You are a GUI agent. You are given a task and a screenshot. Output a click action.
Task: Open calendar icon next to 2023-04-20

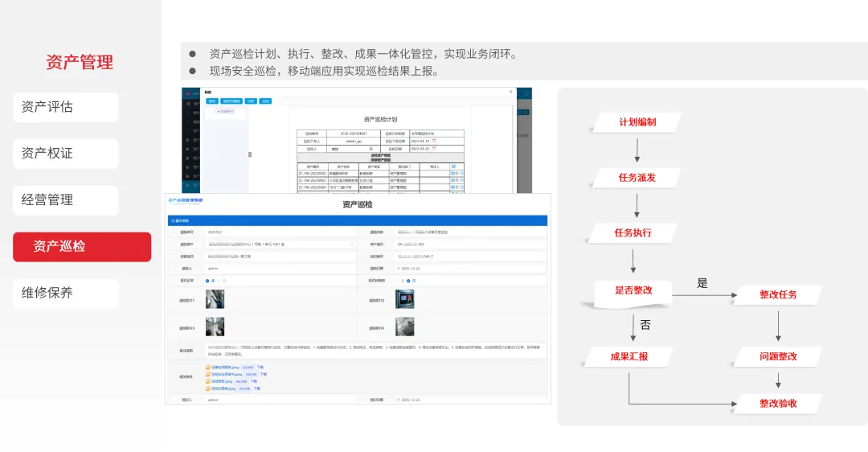click(434, 148)
